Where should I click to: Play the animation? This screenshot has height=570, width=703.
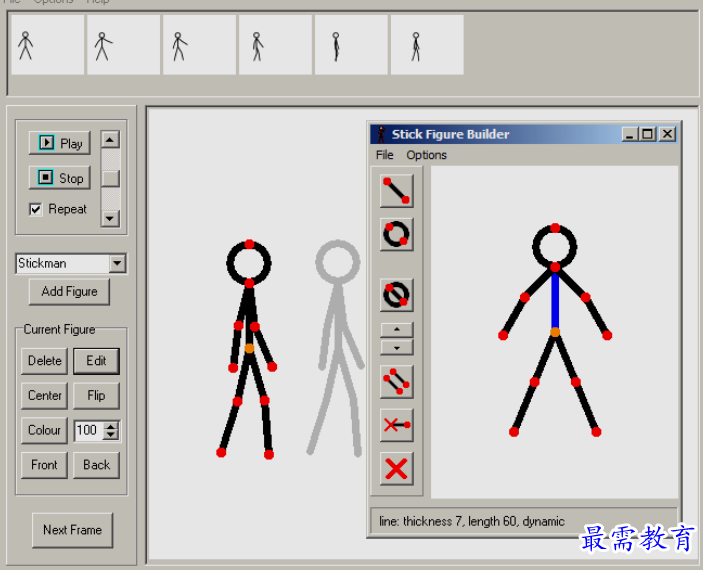tap(60, 143)
